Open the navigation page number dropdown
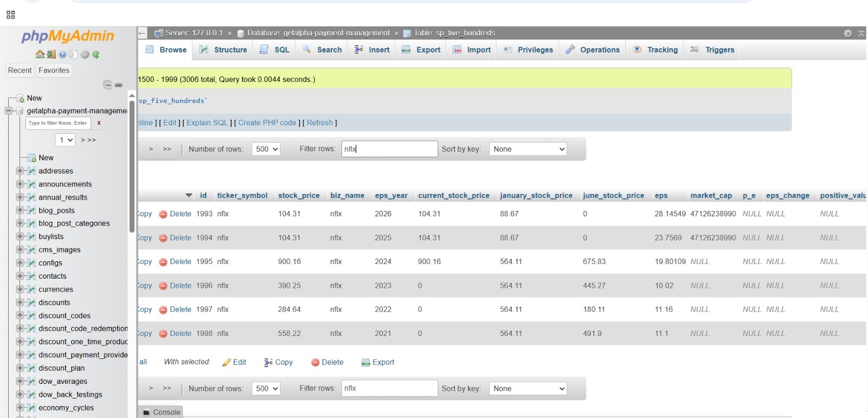The image size is (868, 418). point(65,140)
